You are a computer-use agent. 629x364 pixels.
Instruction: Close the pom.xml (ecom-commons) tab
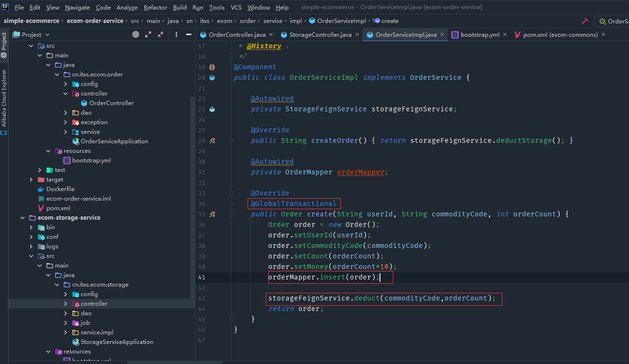pyautogui.click(x=603, y=34)
